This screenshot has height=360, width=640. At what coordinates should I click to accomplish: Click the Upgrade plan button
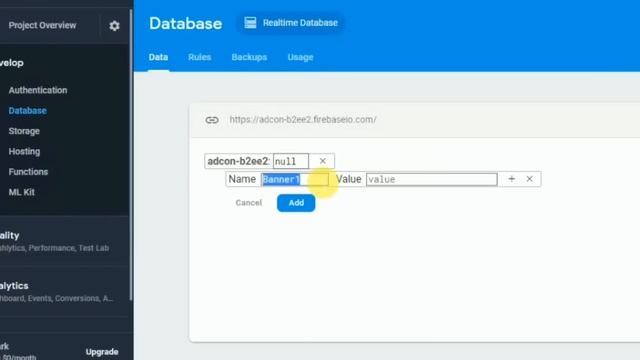102,352
